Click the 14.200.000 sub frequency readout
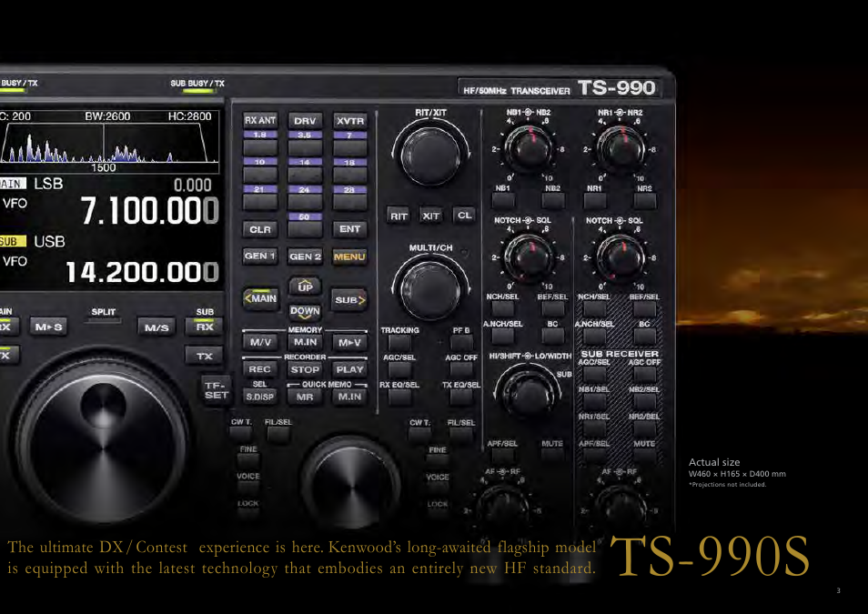The image size is (868, 614). [142, 272]
